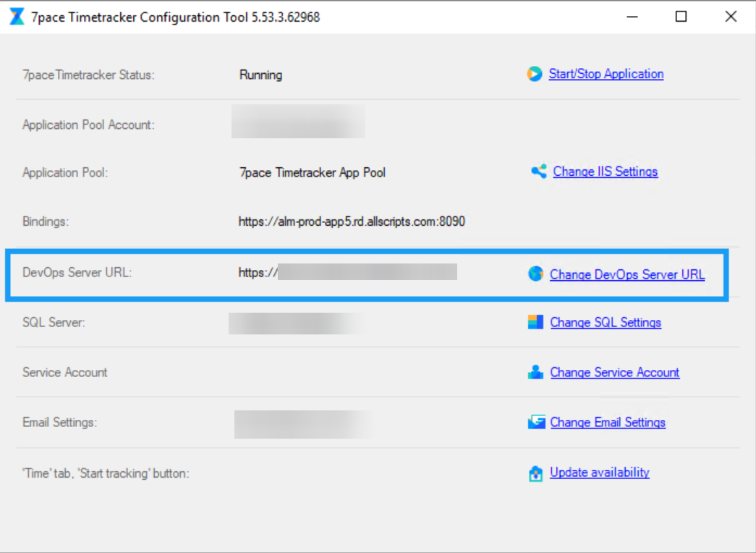Click the Change Service Account person icon
The height and width of the screenshot is (553, 756).
tap(535, 372)
